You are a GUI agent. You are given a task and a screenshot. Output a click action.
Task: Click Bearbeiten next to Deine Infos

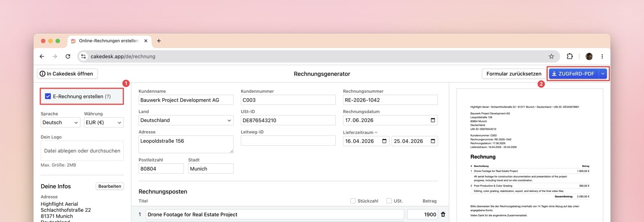[110, 186]
